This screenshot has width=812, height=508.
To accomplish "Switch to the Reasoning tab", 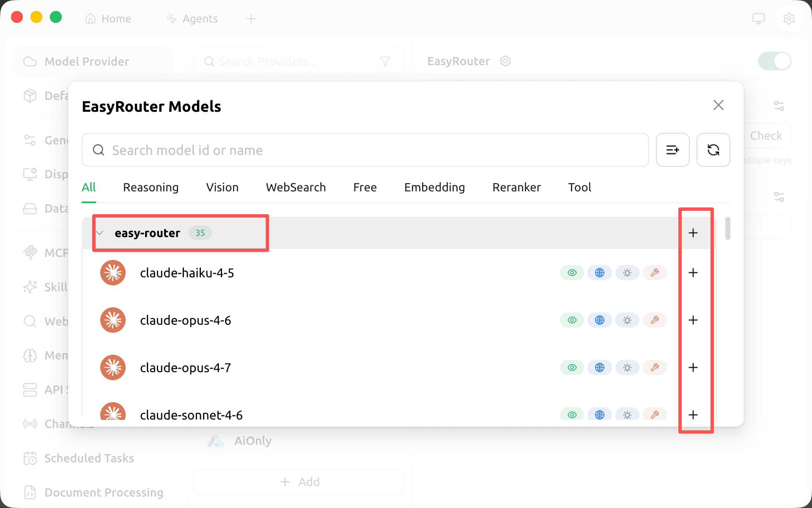I will [151, 187].
